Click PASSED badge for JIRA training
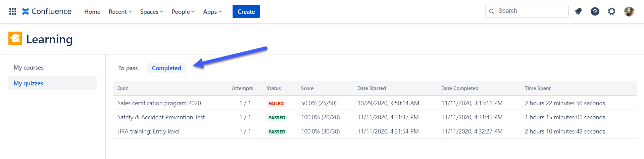644x159 pixels. [277, 132]
